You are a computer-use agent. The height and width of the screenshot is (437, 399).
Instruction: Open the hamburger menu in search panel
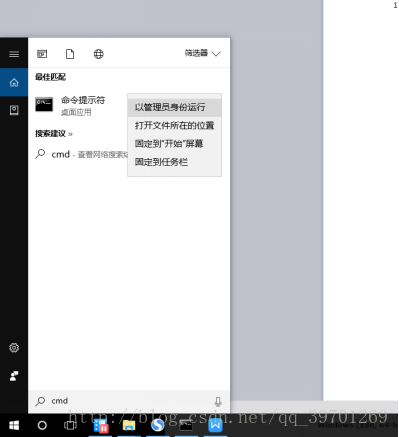pos(14,54)
